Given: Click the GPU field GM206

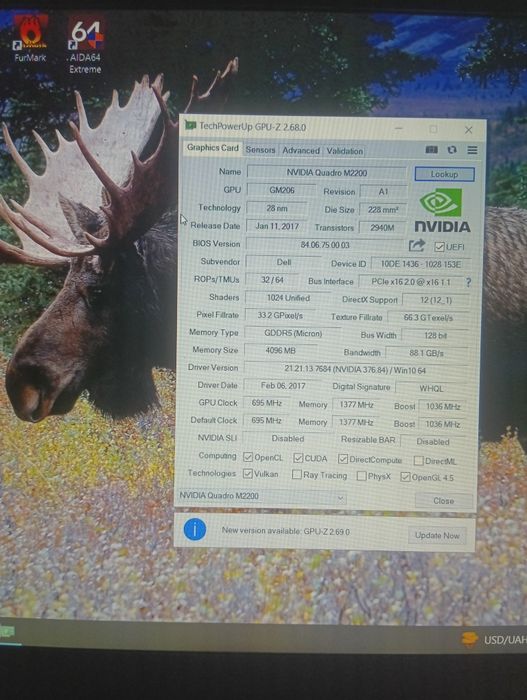Looking at the screenshot, I should pos(282,190).
